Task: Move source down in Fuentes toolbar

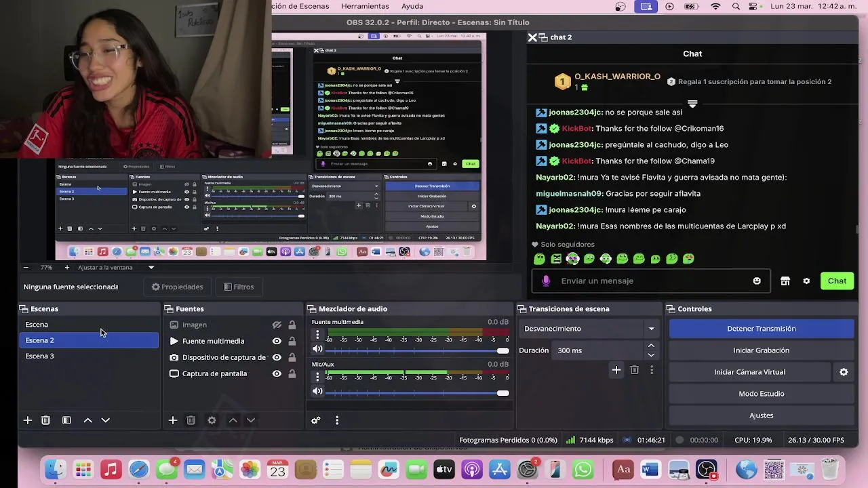Action: click(250, 420)
